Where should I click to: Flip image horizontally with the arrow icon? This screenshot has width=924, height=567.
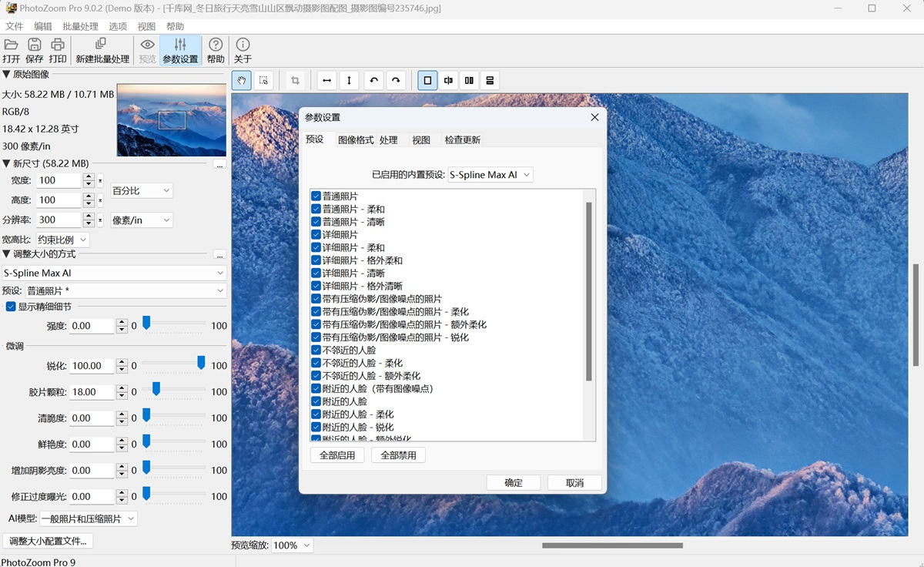tap(327, 80)
